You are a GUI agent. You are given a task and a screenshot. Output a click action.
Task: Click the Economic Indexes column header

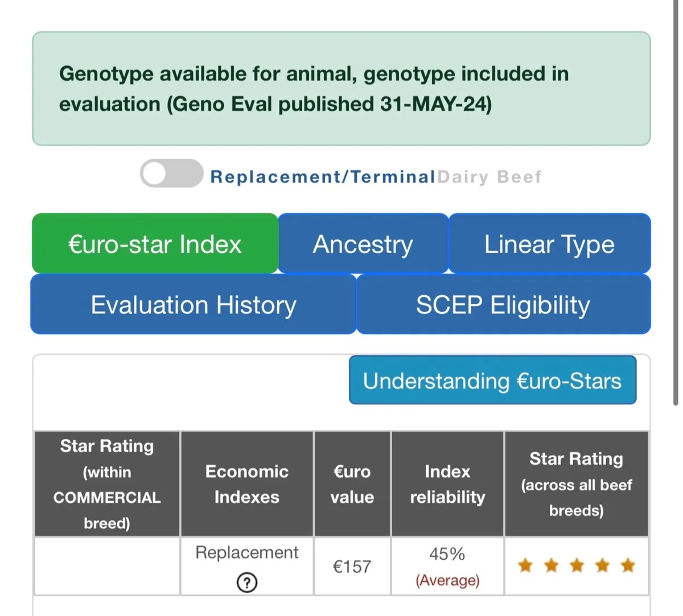point(246,484)
